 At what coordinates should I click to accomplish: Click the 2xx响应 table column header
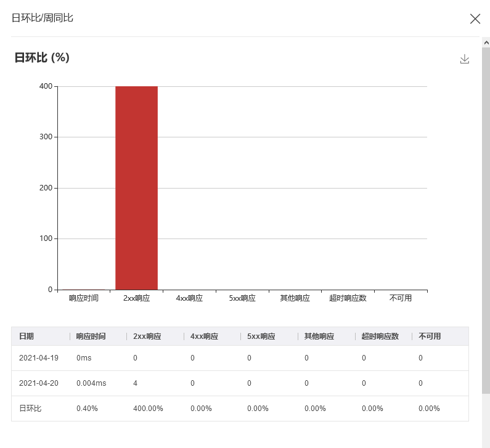(147, 336)
